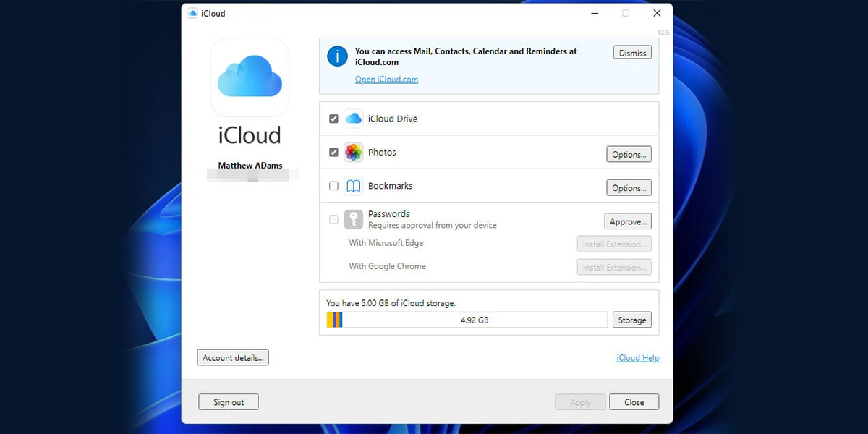
Task: Click the storage usage bar
Action: point(467,319)
